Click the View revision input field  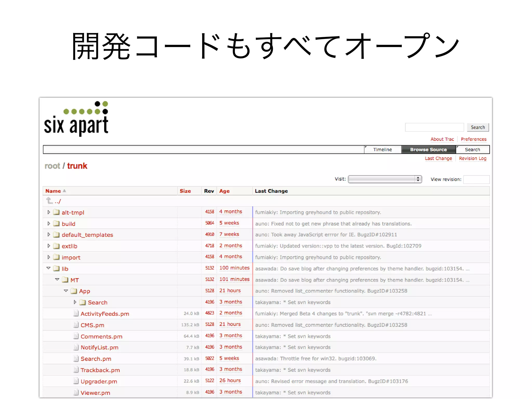pos(476,179)
